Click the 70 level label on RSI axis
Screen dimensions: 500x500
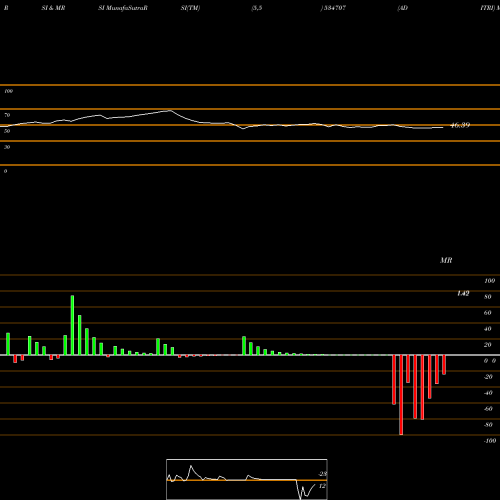point(7,115)
